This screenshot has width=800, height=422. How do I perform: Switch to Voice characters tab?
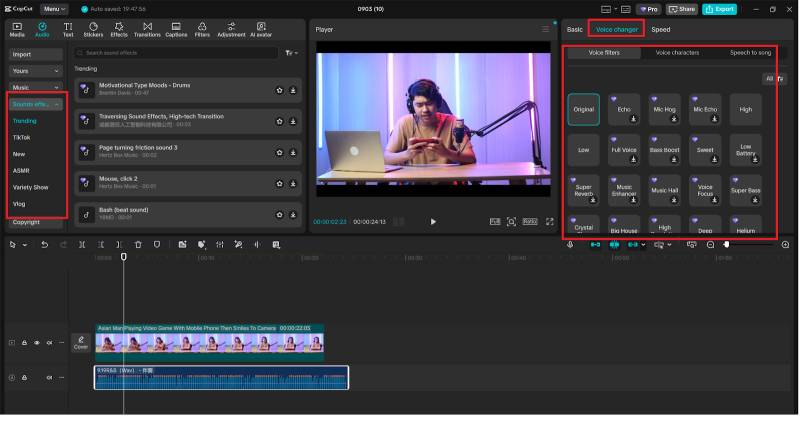click(x=677, y=53)
